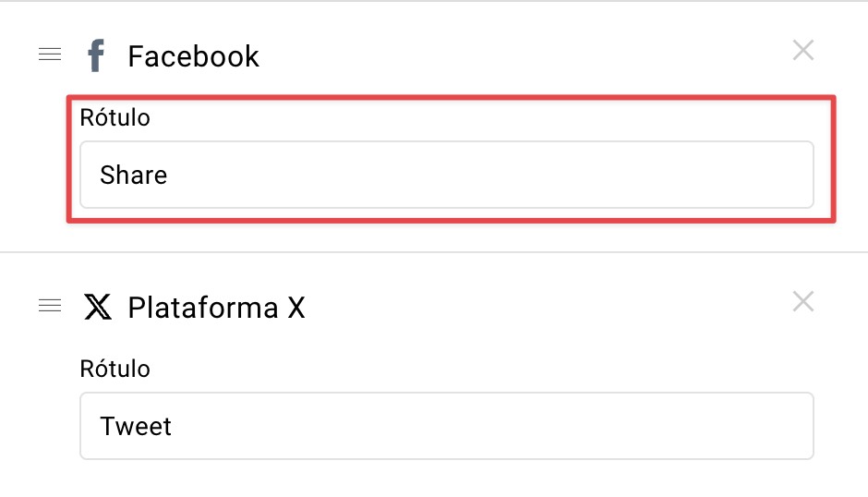
Task: Place cursor on the word Tweet
Action: point(136,426)
